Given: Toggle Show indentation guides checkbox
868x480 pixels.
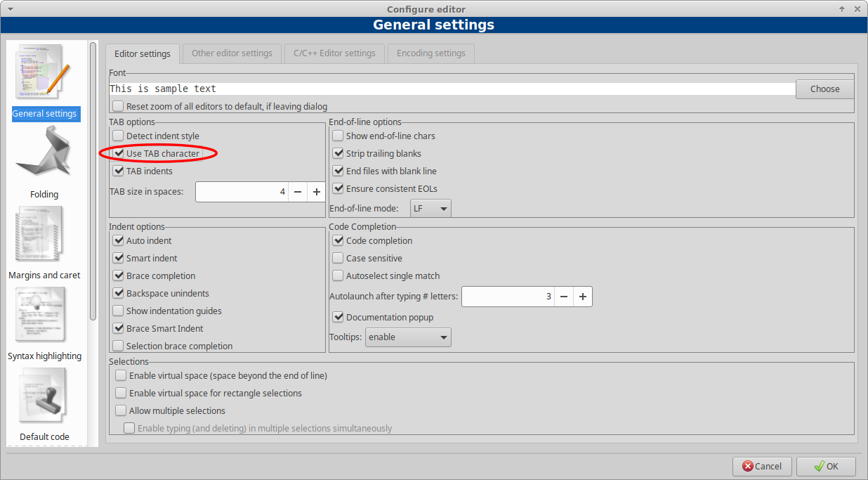Looking at the screenshot, I should point(119,311).
